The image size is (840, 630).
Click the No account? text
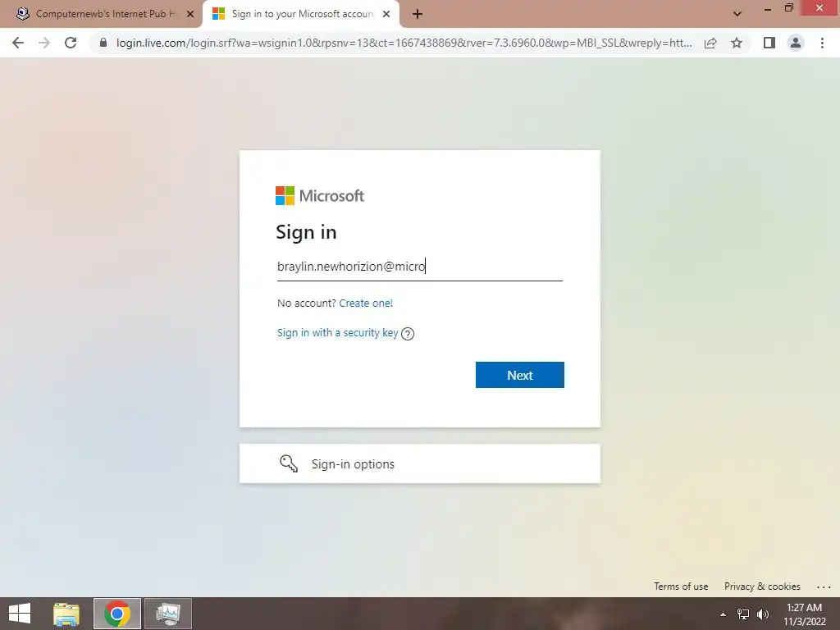coord(307,304)
